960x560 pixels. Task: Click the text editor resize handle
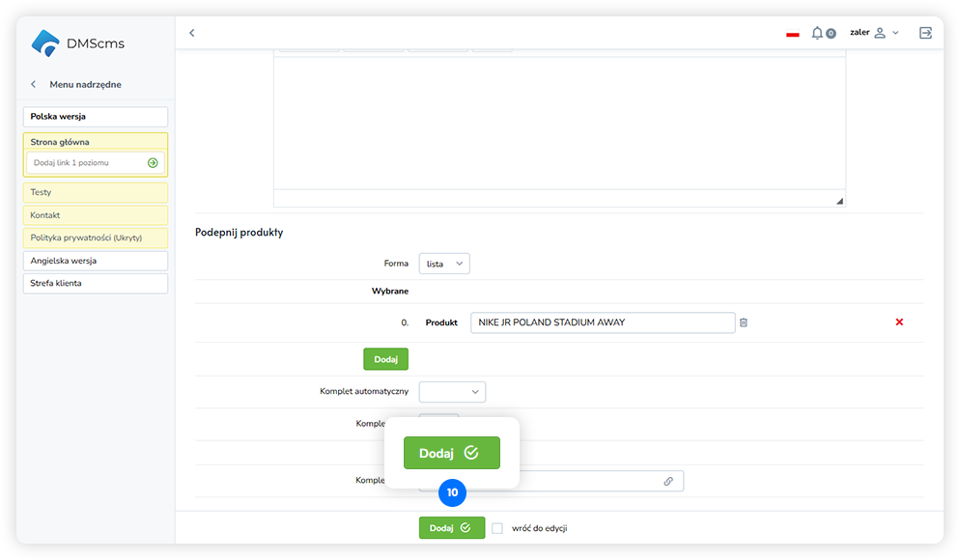click(839, 201)
